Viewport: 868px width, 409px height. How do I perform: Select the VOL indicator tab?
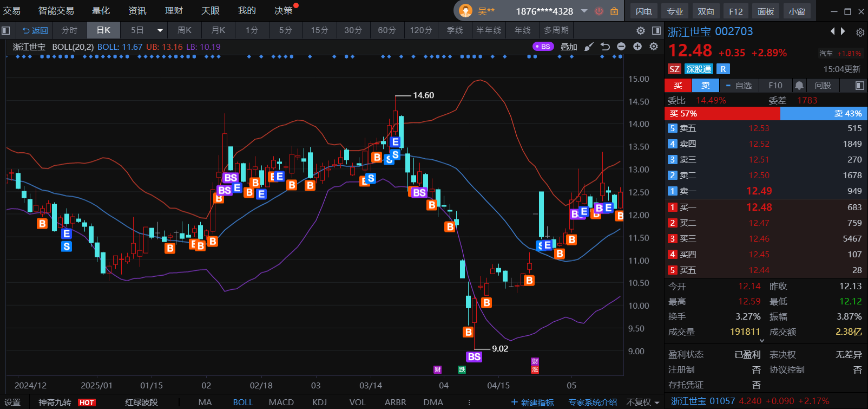point(358,402)
